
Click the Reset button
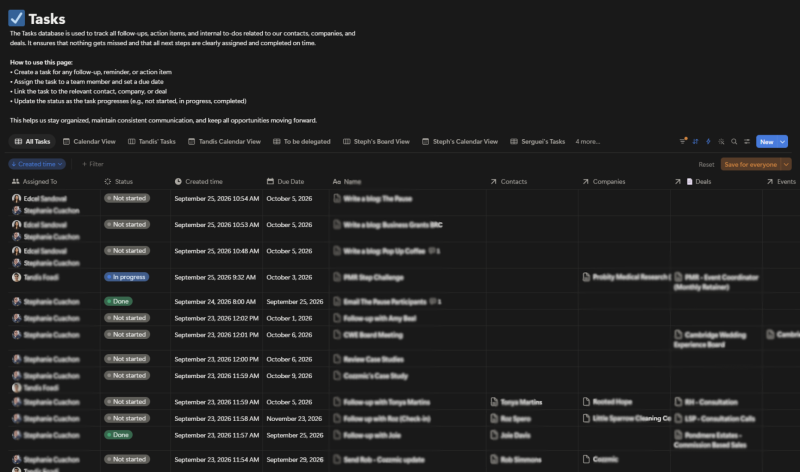tap(706, 164)
